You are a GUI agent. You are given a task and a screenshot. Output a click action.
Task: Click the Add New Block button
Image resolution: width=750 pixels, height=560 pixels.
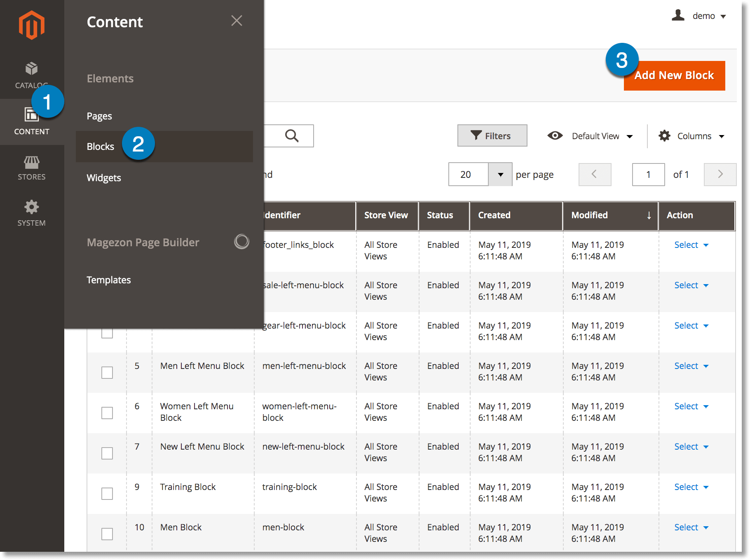coord(675,75)
